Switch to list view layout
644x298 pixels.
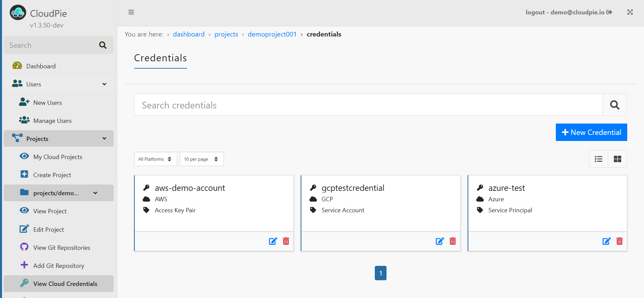tap(598, 159)
